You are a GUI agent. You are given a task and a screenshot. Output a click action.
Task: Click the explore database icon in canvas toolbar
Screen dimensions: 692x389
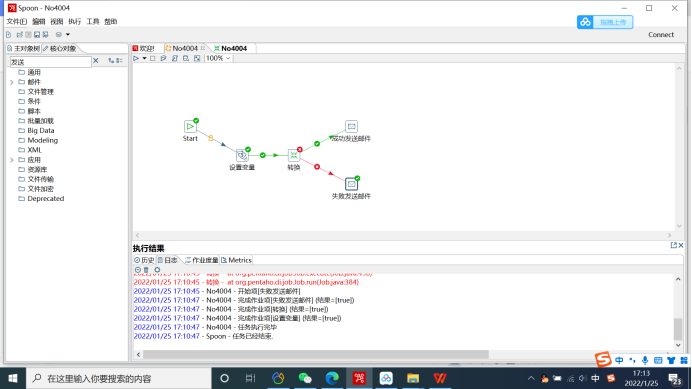[x=186, y=58]
